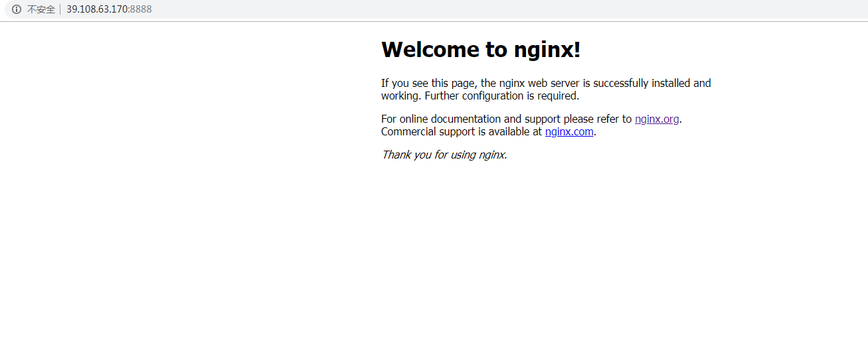Screen dimensions: 868x337
Task: Open the nginx.com commercial support link
Action: point(569,131)
